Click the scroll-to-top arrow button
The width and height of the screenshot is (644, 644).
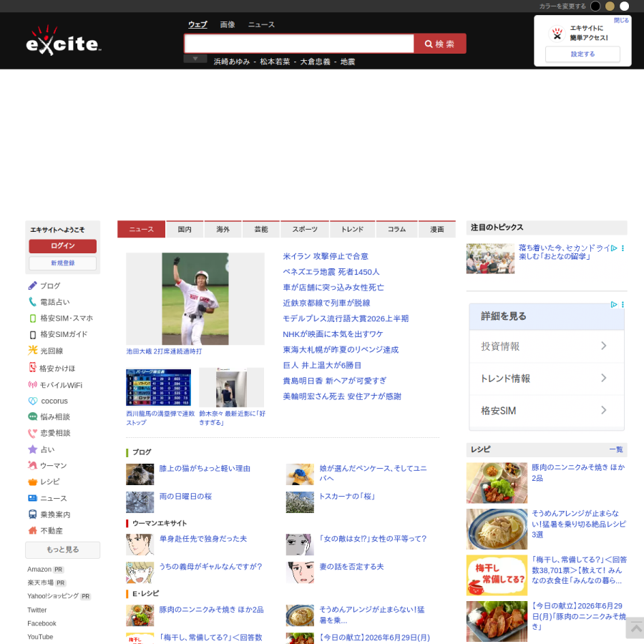point(636,628)
